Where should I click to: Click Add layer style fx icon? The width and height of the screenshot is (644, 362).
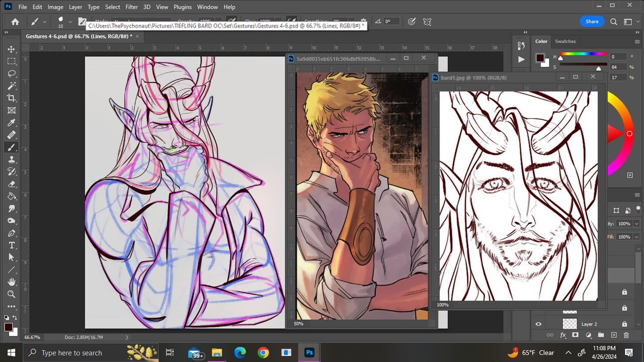click(562, 335)
